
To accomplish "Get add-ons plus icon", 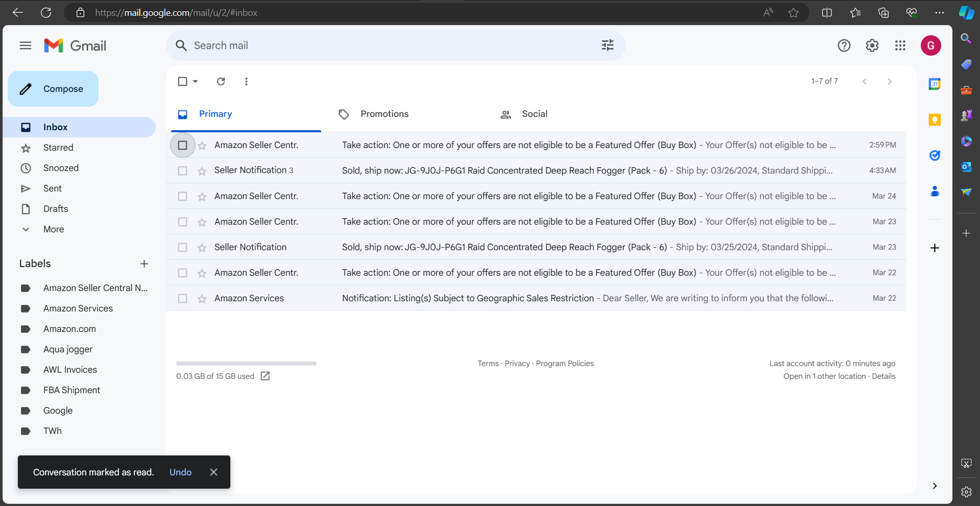I will 935,248.
